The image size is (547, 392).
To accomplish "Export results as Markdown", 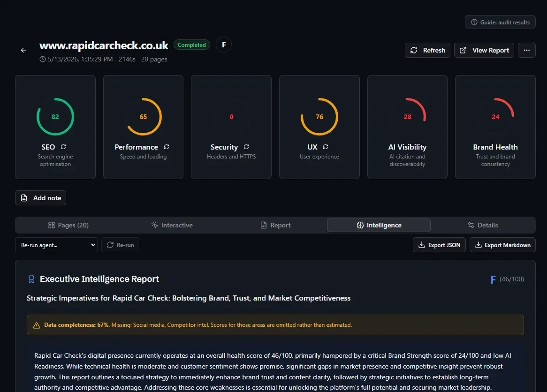I will coord(503,245).
